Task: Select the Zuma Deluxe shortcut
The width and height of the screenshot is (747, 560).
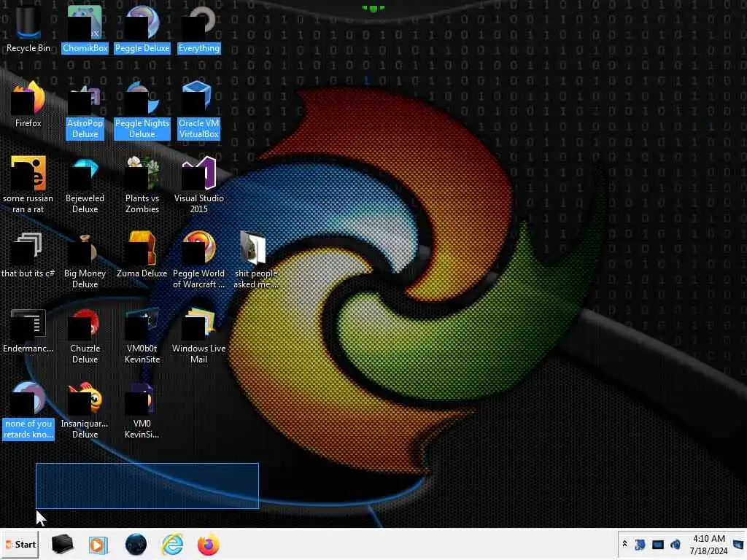Action: [x=142, y=254]
